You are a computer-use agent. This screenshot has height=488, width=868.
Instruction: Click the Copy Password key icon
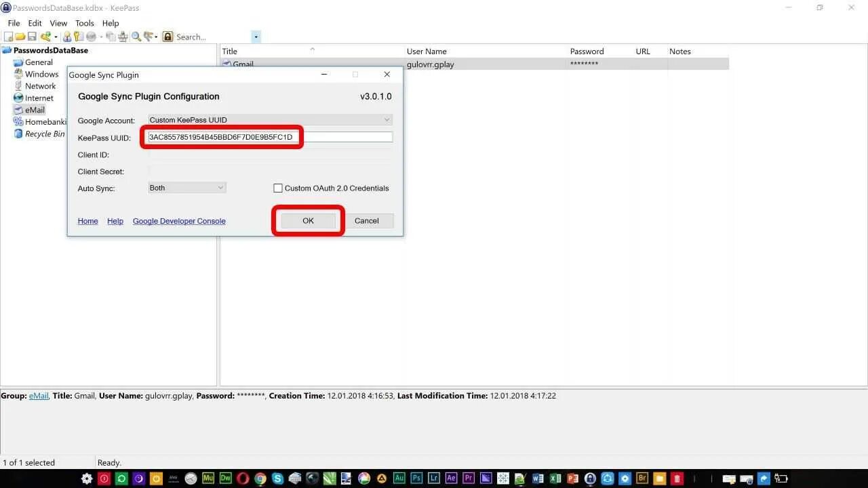[x=78, y=37]
